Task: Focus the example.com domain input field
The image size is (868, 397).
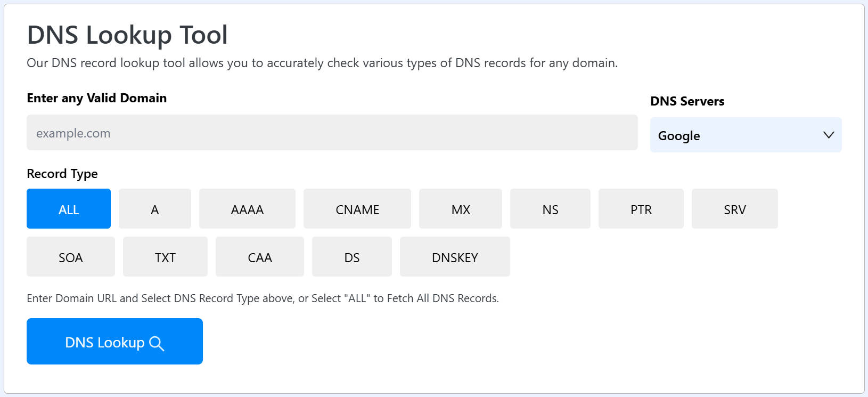Action: click(x=332, y=133)
